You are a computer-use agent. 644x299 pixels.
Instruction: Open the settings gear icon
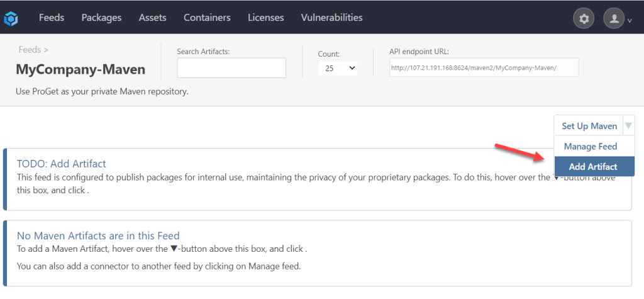(x=584, y=19)
